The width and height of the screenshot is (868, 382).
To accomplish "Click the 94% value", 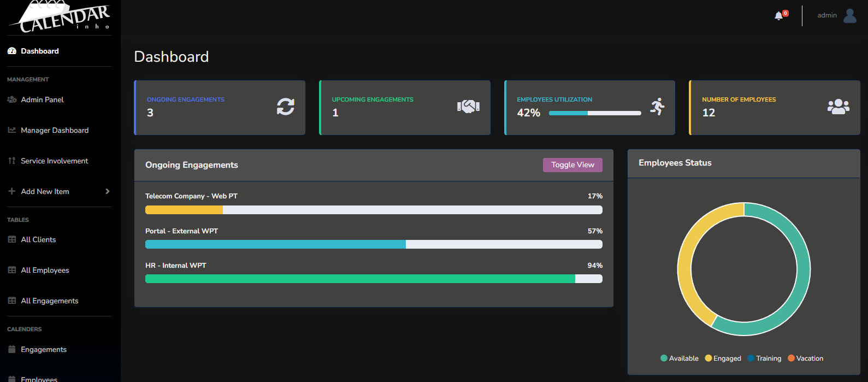I will pos(595,266).
